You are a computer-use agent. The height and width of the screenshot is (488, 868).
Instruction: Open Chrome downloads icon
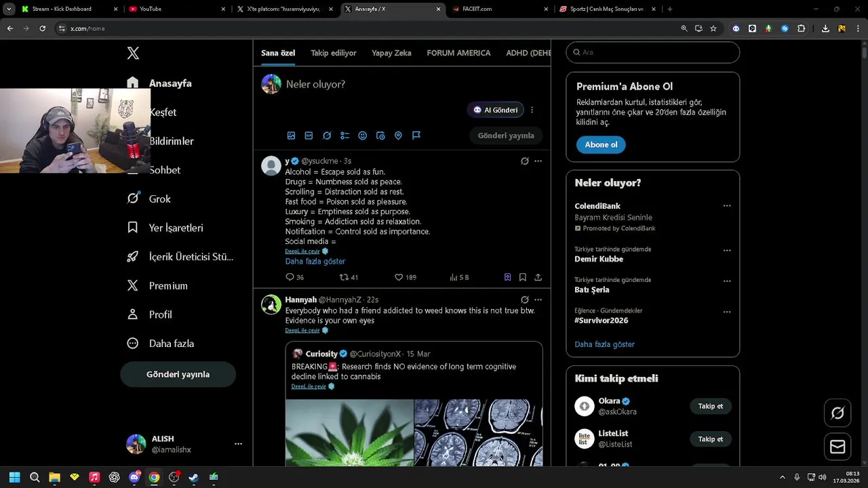(x=825, y=28)
